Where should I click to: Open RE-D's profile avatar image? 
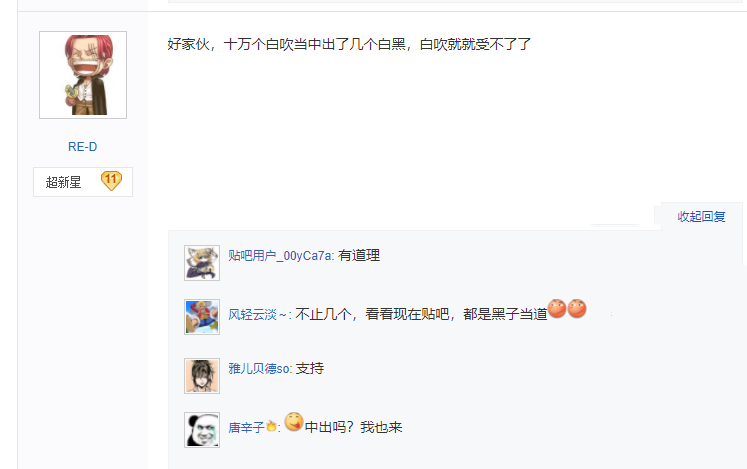pyautogui.click(x=83, y=74)
